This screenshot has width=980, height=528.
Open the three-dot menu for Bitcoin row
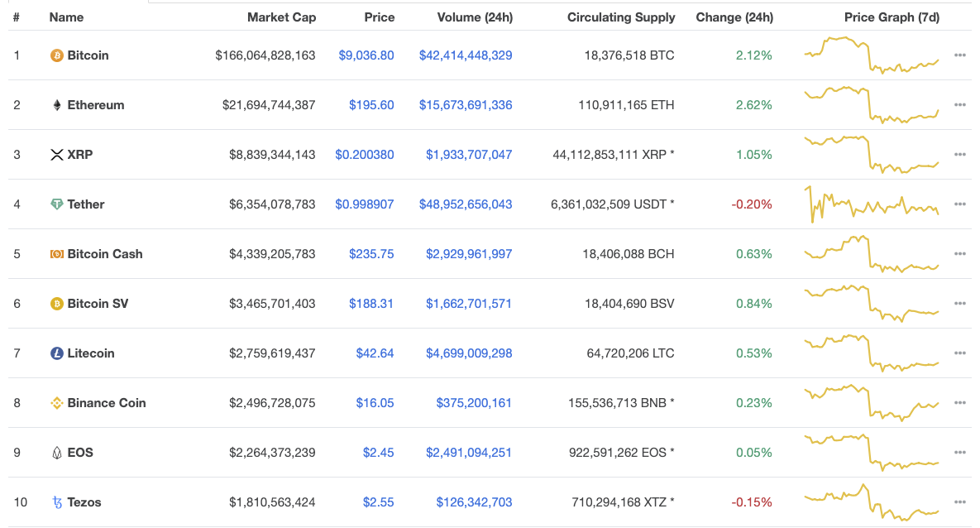tap(959, 55)
